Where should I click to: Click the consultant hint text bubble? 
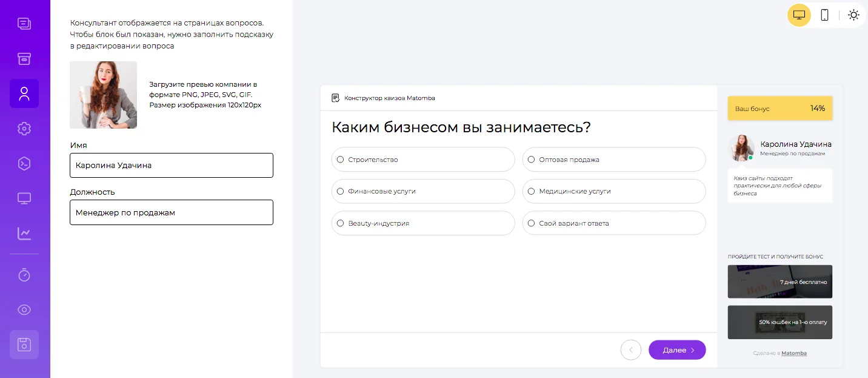tap(780, 186)
